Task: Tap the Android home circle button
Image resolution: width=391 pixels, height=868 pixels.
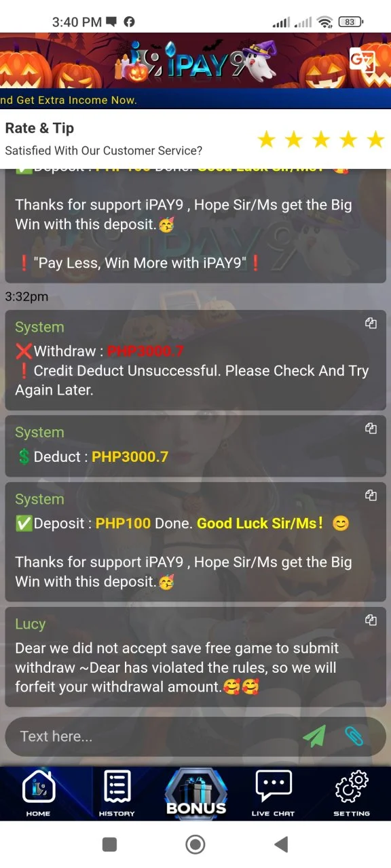Action: pyautogui.click(x=195, y=844)
